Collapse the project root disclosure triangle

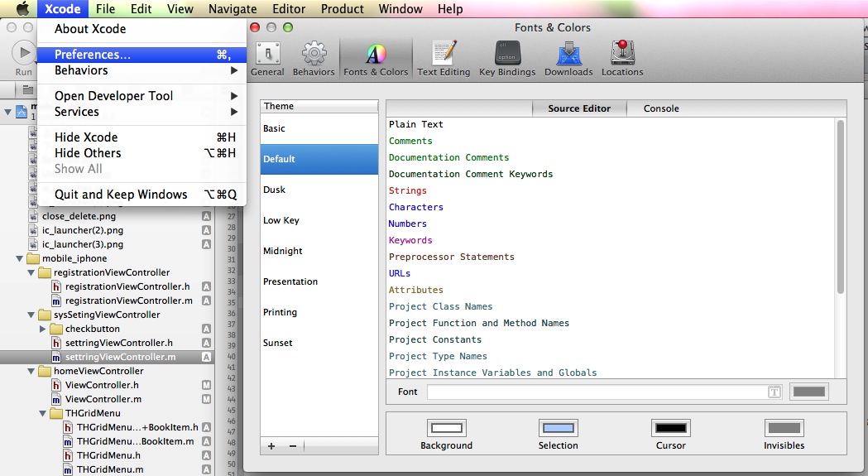(7, 112)
